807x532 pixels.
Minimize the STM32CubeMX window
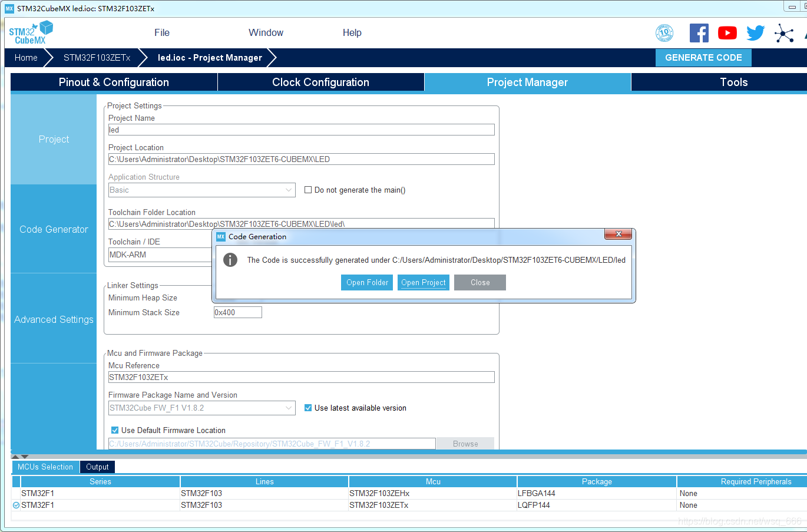[x=792, y=6]
